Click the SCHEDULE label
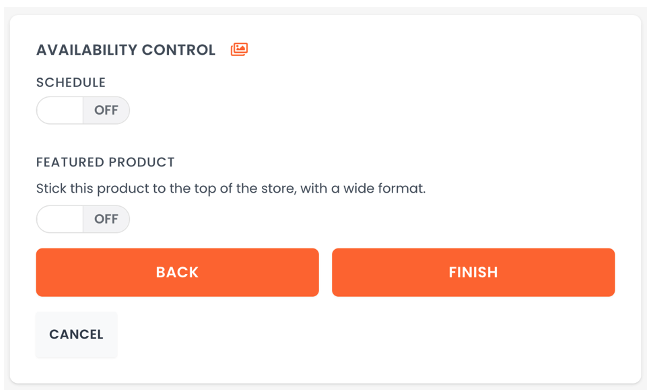The image size is (649, 390). 71,82
